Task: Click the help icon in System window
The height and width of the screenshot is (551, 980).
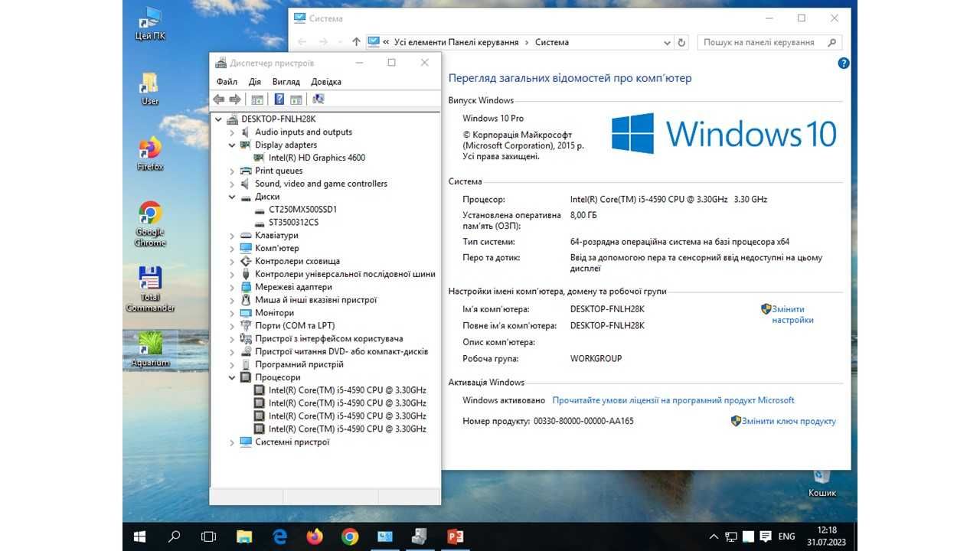Action: pos(844,64)
